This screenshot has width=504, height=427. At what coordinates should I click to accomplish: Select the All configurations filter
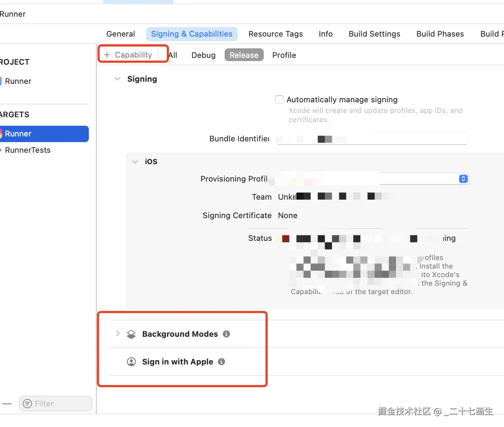tap(173, 55)
